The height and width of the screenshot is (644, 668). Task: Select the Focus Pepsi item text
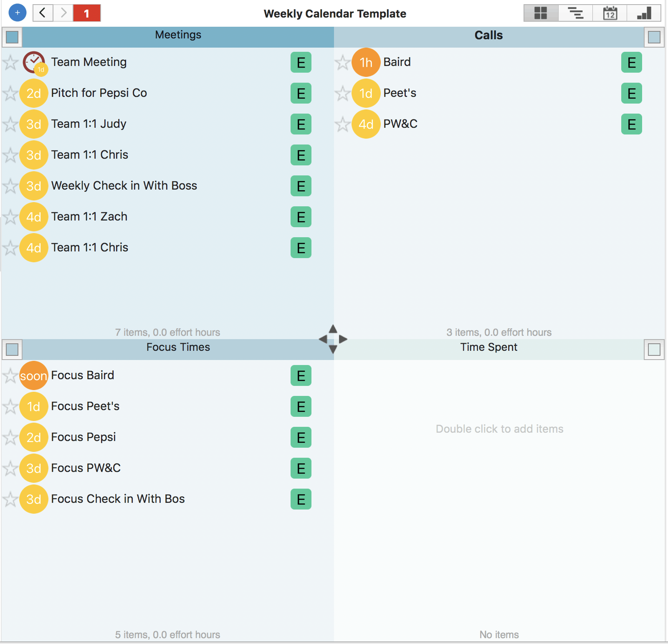[x=83, y=437]
